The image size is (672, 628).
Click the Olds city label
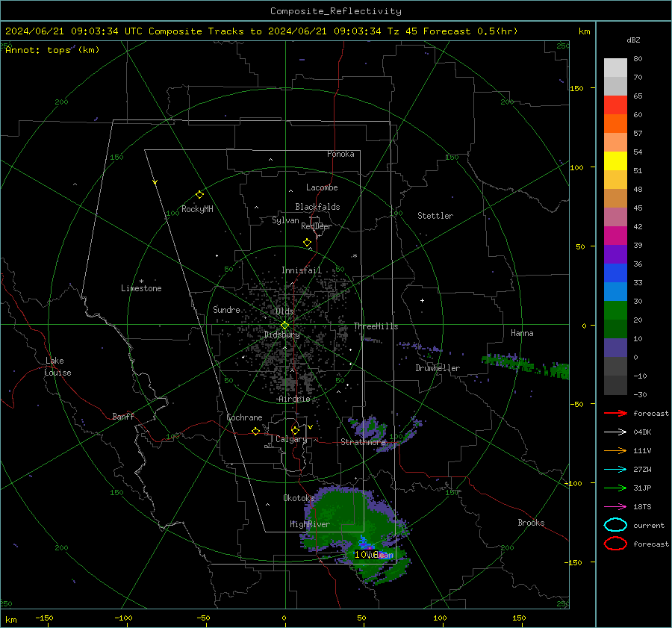[x=284, y=311]
